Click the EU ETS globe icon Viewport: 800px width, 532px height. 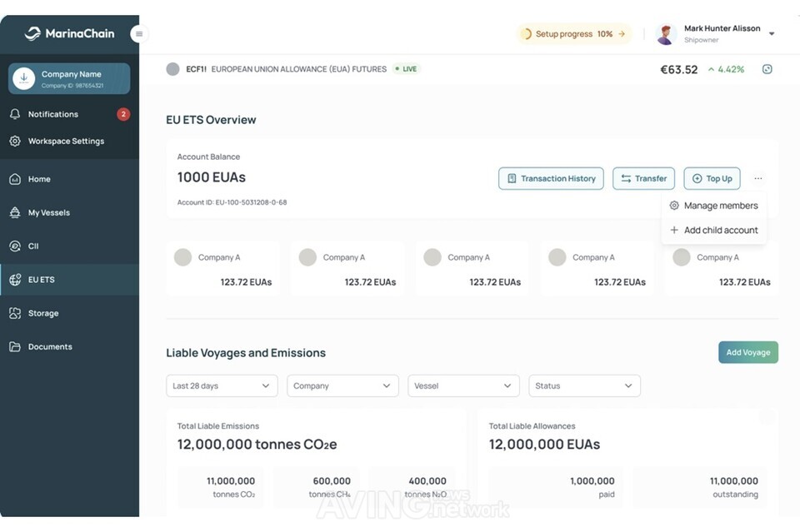pos(15,280)
